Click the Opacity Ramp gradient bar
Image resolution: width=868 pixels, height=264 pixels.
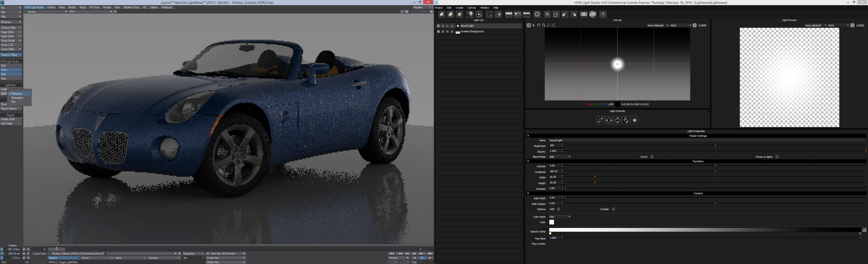pos(705,230)
